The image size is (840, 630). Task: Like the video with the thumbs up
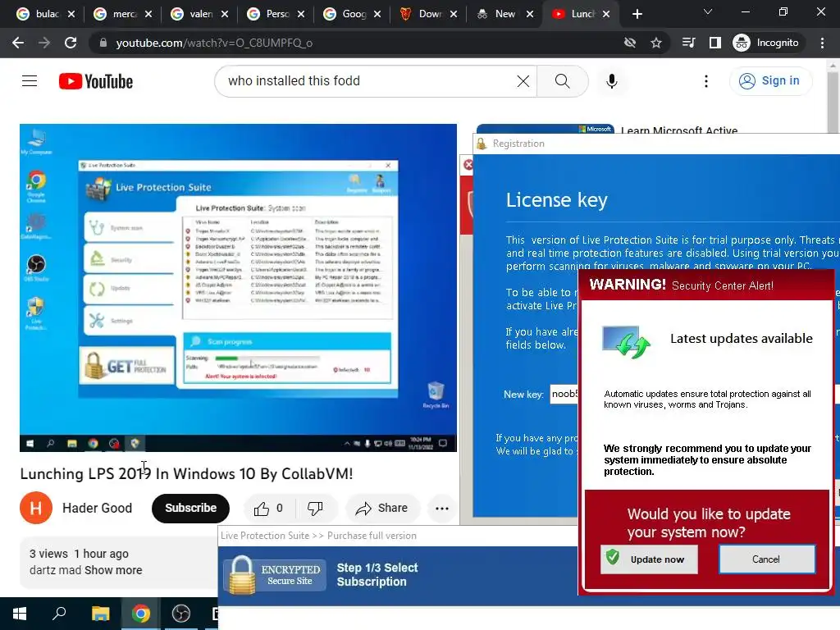(268, 508)
